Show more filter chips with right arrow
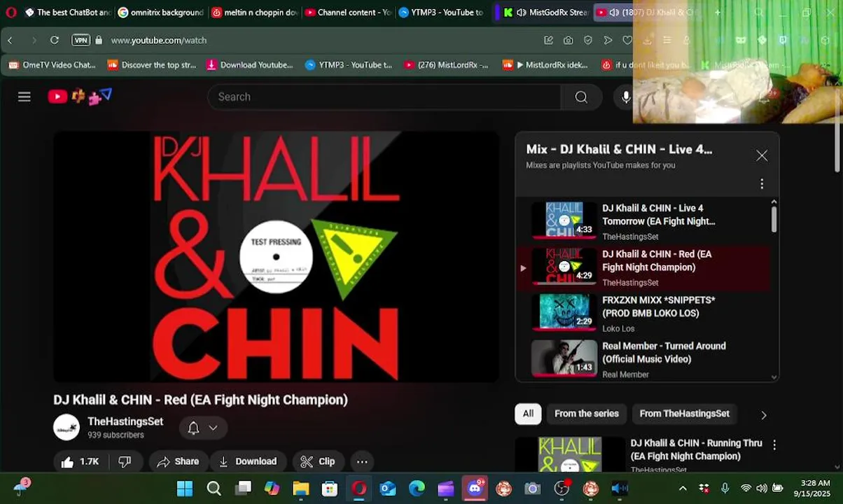Screen dimensions: 843x504 (x=763, y=415)
